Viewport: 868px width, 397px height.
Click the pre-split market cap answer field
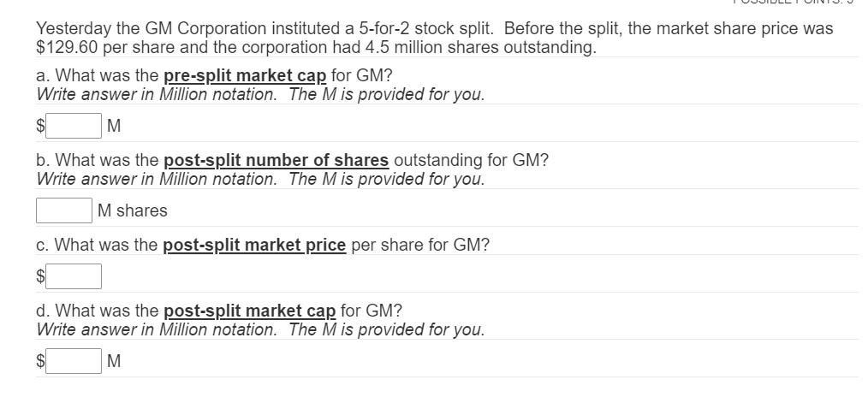click(x=74, y=126)
